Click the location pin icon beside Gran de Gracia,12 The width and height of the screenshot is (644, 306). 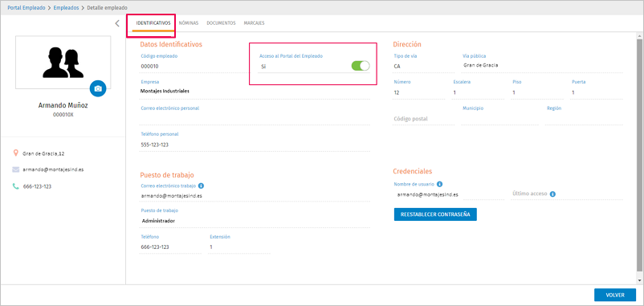point(16,153)
